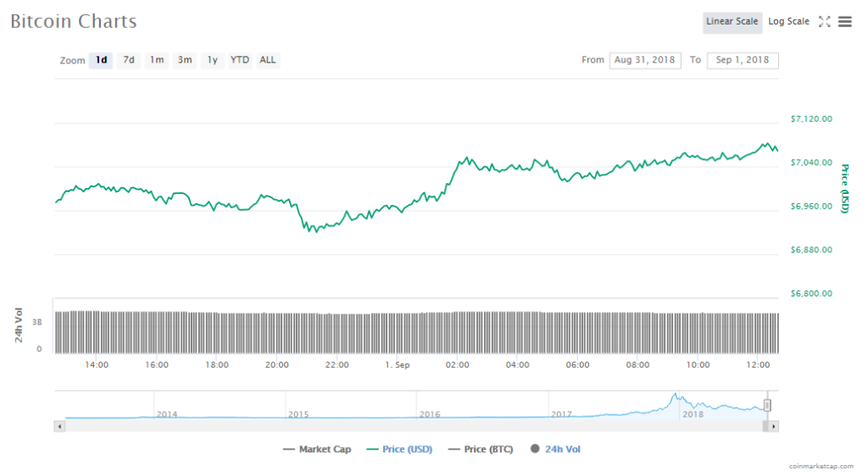Switch to Log Scale
Viewport: 868px width, 476px height.
tap(788, 22)
